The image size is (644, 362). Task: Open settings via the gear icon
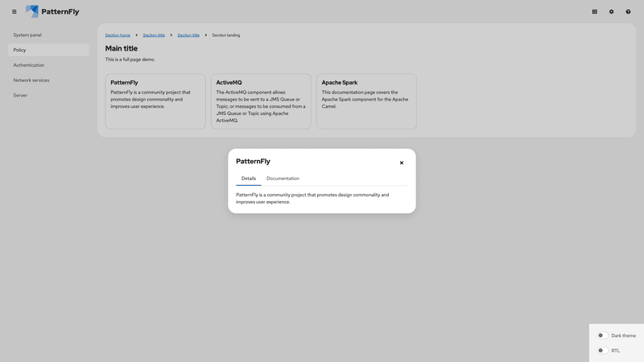pyautogui.click(x=611, y=11)
